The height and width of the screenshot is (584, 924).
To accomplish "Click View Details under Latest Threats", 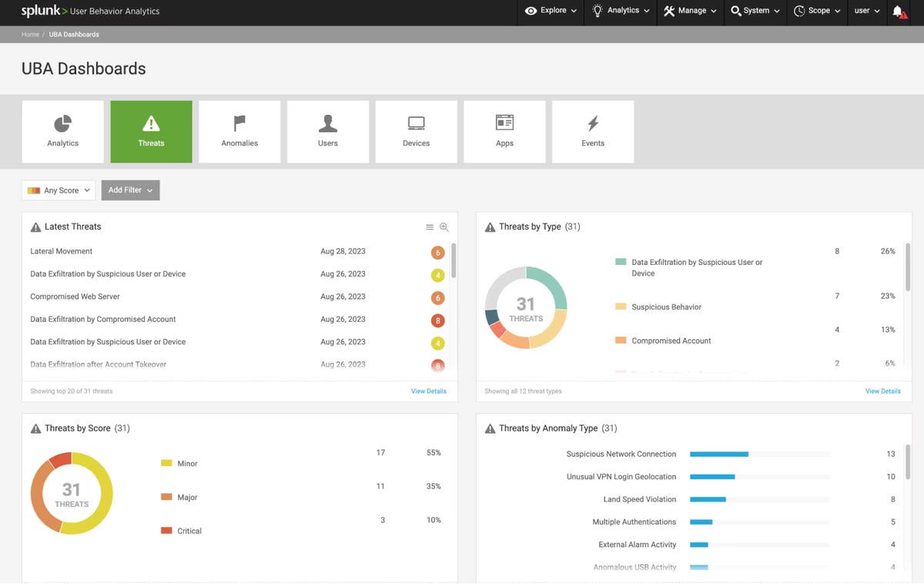I will (x=428, y=391).
